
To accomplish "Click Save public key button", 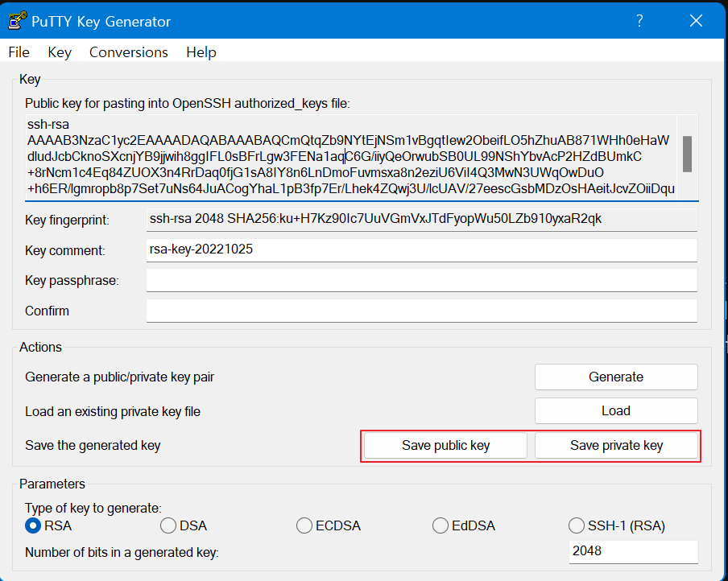I will click(445, 445).
